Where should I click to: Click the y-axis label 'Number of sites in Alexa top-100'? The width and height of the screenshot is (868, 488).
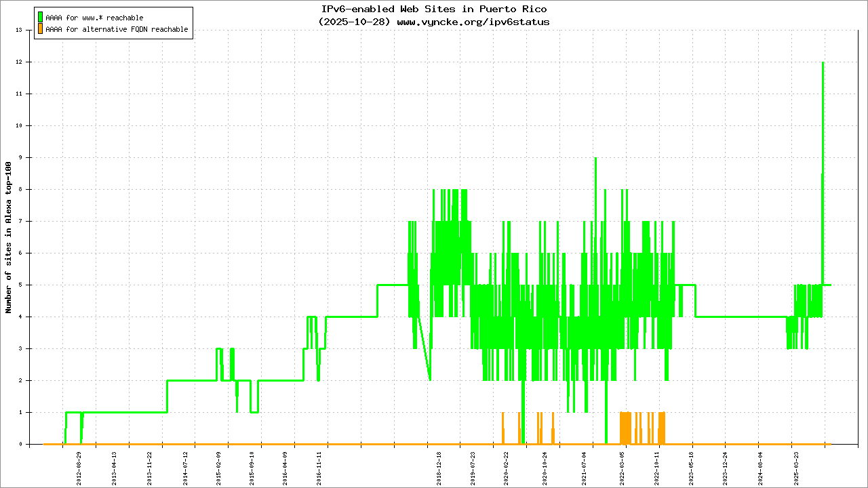pyautogui.click(x=9, y=237)
